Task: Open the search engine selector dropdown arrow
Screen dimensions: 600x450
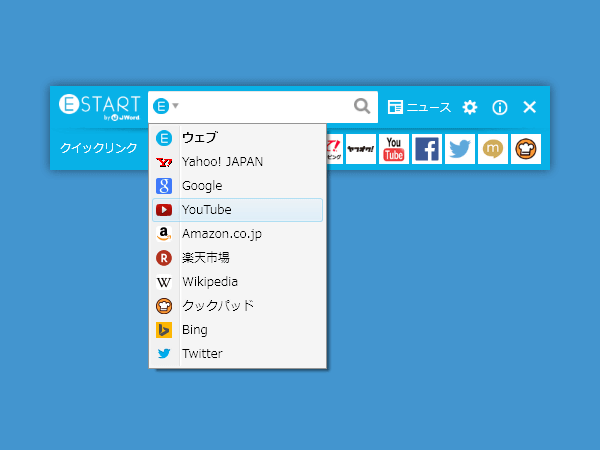Action: [x=175, y=105]
